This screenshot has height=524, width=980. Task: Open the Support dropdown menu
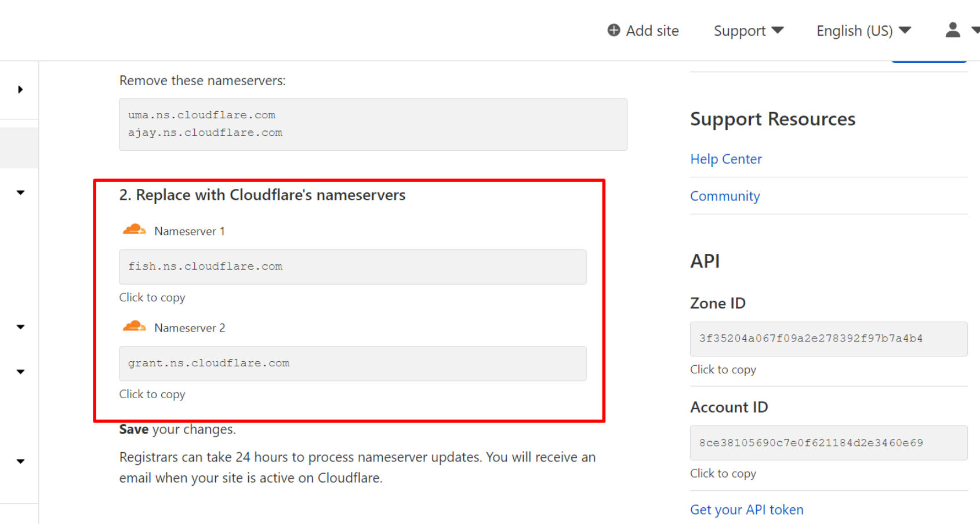pyautogui.click(x=748, y=31)
